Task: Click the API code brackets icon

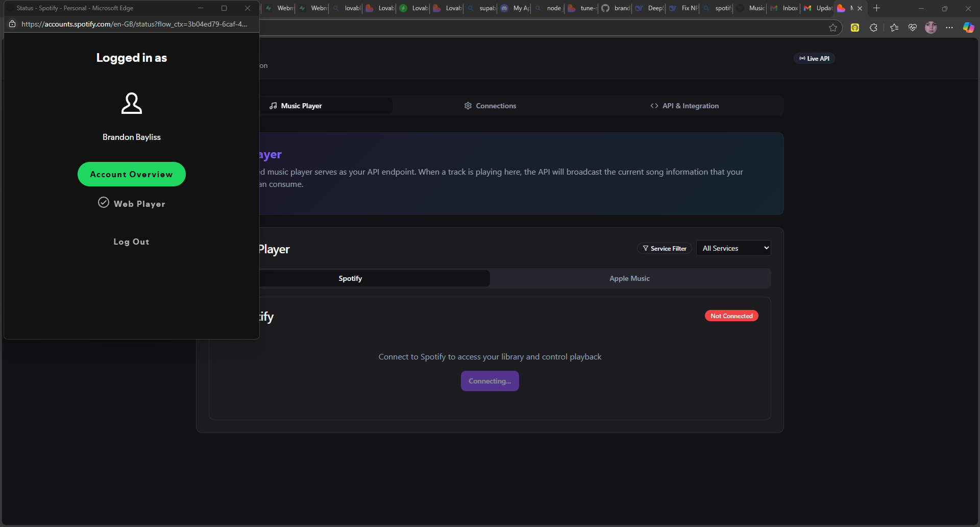Action: pyautogui.click(x=654, y=106)
